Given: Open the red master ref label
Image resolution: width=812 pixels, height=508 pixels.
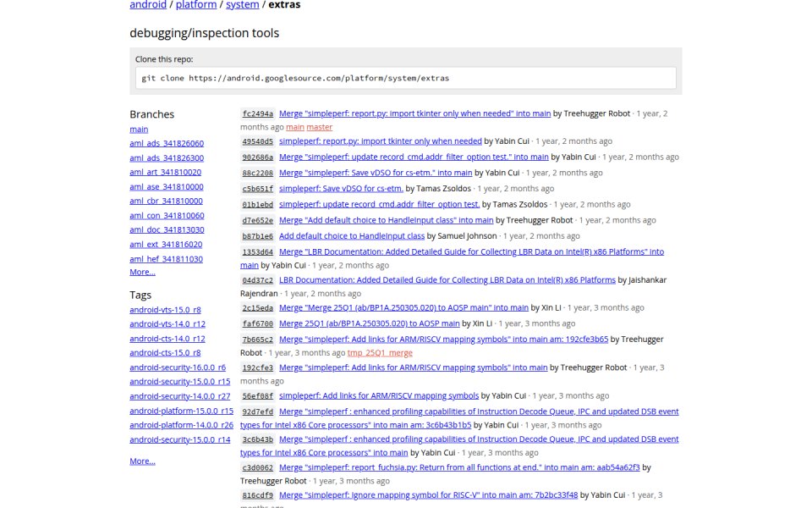Looking at the screenshot, I should tap(319, 127).
